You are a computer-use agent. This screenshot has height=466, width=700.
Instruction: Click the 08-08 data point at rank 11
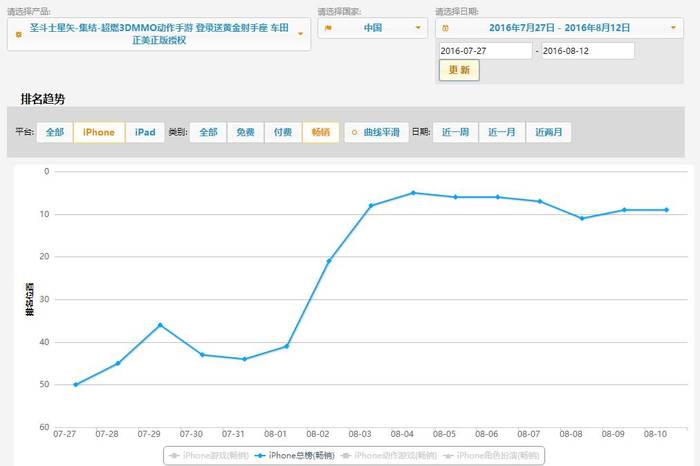582,218
